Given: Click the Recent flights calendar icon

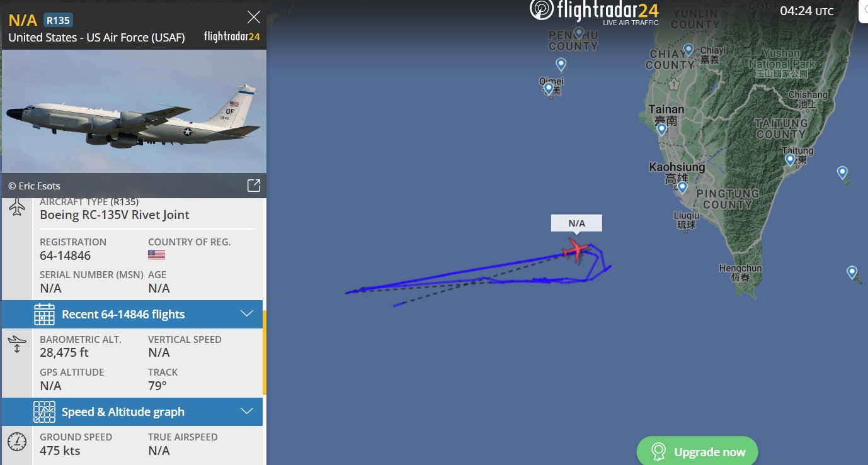Looking at the screenshot, I should pyautogui.click(x=44, y=314).
